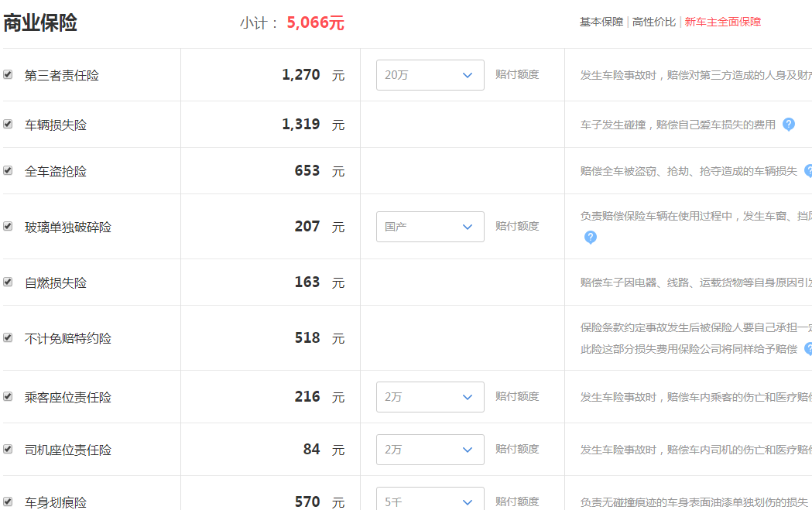812x510 pixels.
Task: Toggle the 不计免赔特约险 checkbox
Action: (8, 337)
